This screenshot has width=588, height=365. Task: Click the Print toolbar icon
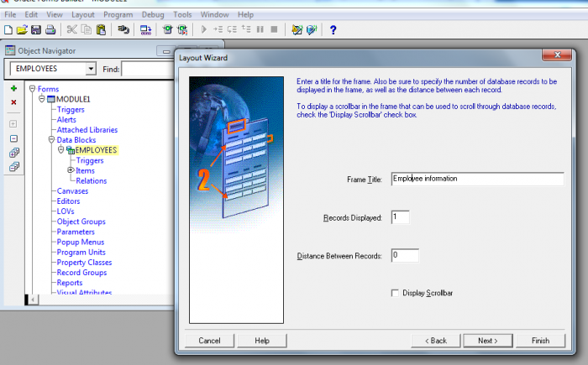[50, 29]
